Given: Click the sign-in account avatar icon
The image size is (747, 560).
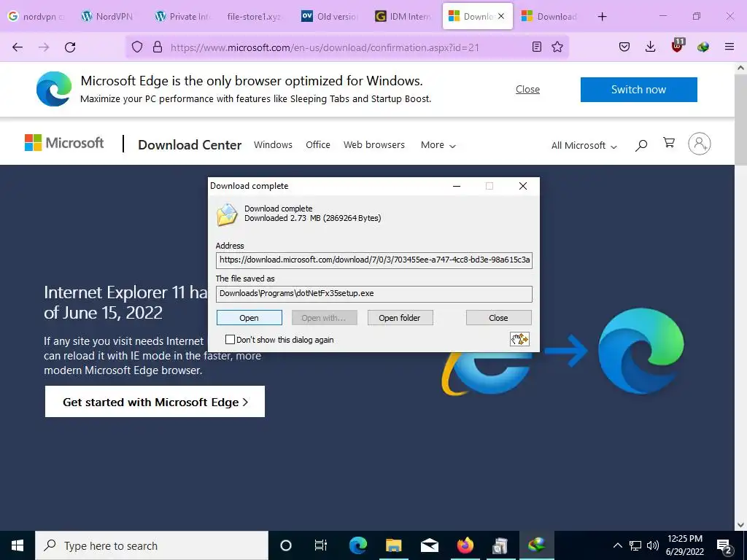Looking at the screenshot, I should 700,144.
